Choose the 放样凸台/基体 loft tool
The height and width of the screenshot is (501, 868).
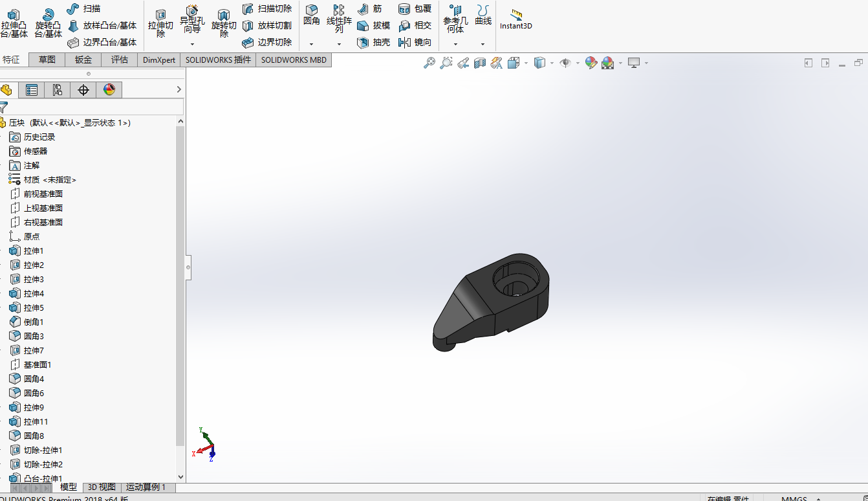click(102, 26)
